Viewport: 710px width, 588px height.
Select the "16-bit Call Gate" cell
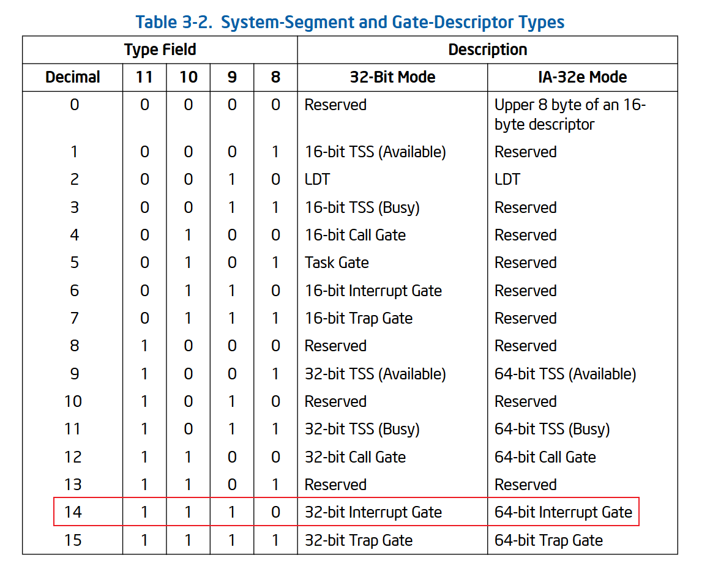(355, 235)
